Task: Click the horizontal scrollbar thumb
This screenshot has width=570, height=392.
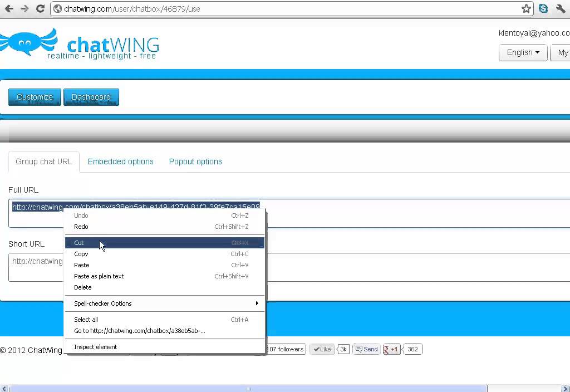Action: [x=248, y=389]
